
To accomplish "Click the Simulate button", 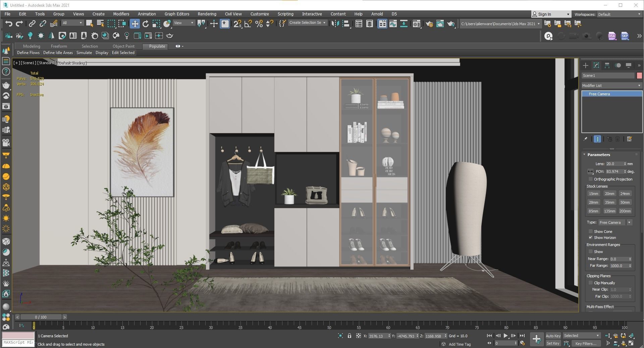I will pos(84,53).
